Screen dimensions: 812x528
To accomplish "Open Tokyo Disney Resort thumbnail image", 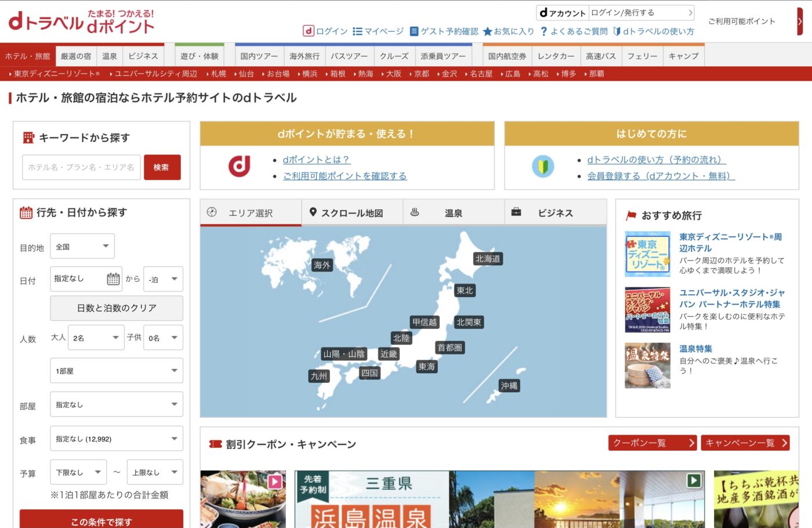I will [x=648, y=254].
